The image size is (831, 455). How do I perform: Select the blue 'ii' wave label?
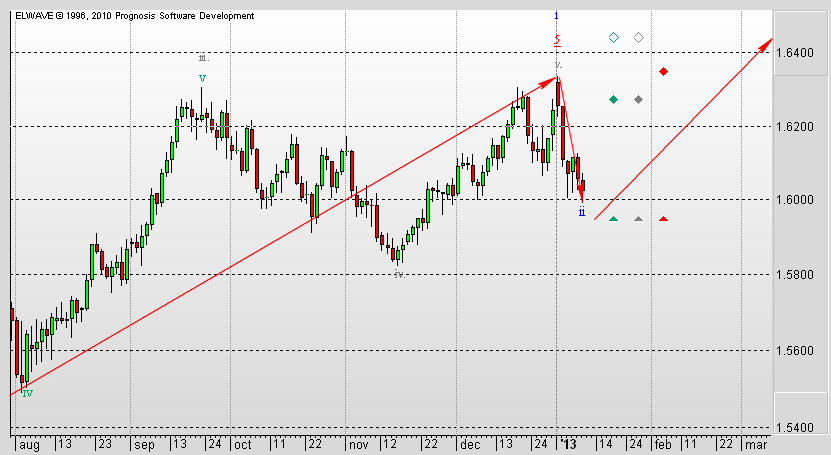click(582, 211)
